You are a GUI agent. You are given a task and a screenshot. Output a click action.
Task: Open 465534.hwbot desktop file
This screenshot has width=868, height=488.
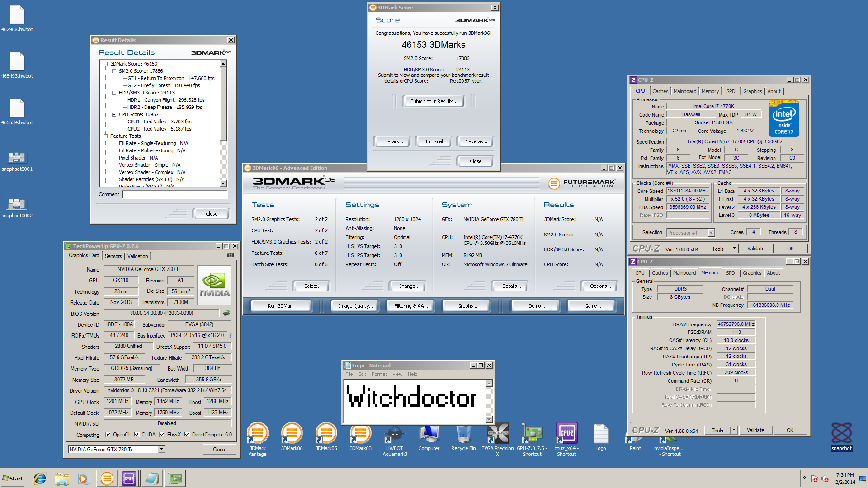coord(17,112)
